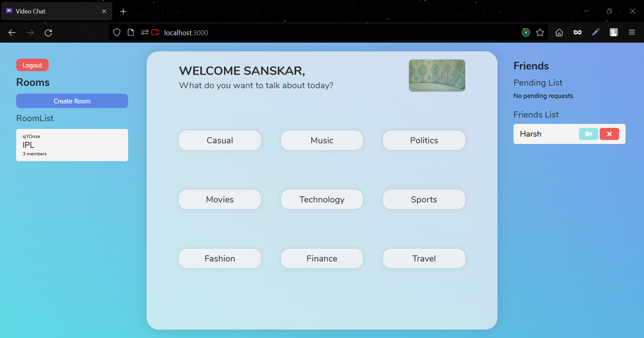Click the '3 members' label
This screenshot has width=644, height=338.
pos(35,154)
